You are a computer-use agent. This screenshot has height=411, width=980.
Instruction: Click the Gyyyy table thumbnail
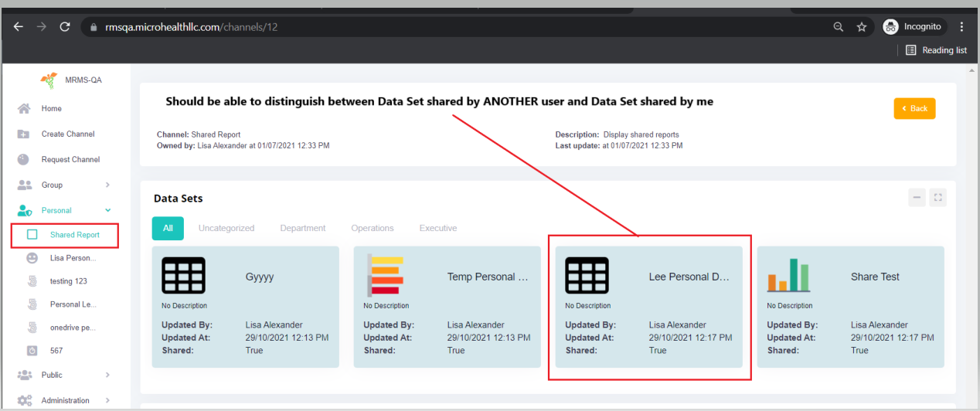pyautogui.click(x=183, y=276)
